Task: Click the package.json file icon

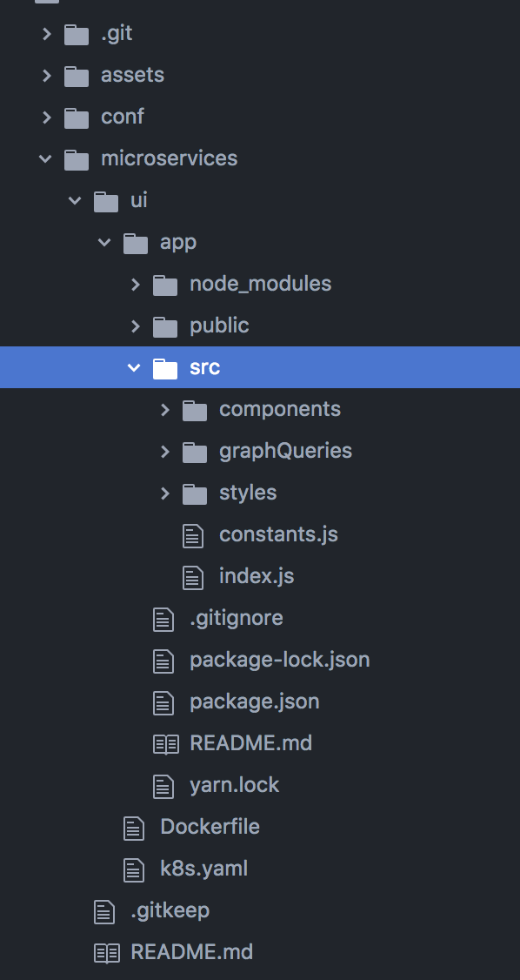Action: (165, 701)
